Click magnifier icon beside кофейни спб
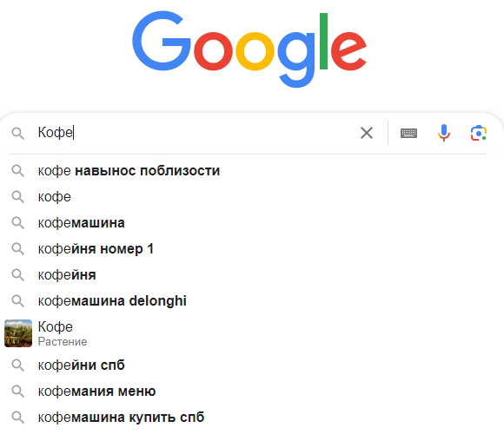This screenshot has width=504, height=441. 17,365
